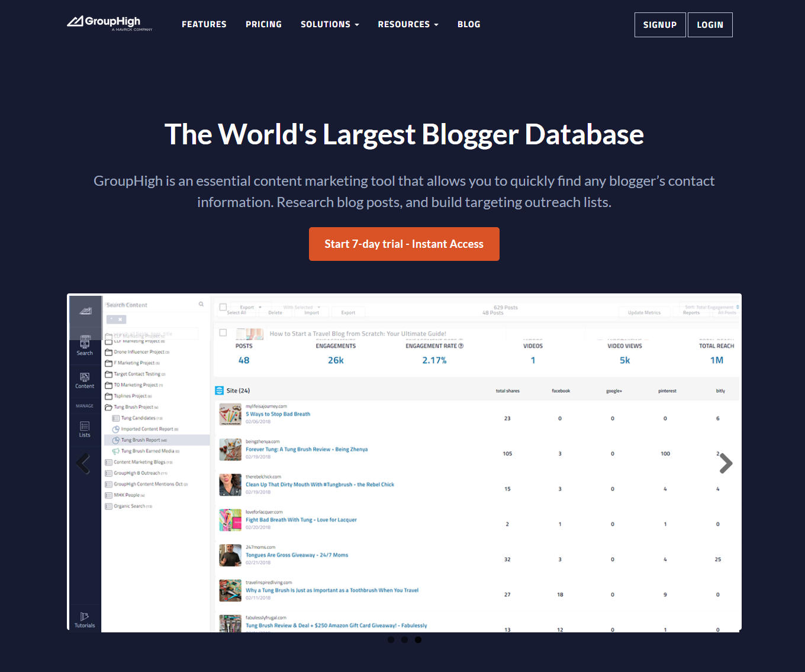Click the GroupHigh logo atop app sidebar
This screenshot has height=672, width=805.
click(85, 311)
